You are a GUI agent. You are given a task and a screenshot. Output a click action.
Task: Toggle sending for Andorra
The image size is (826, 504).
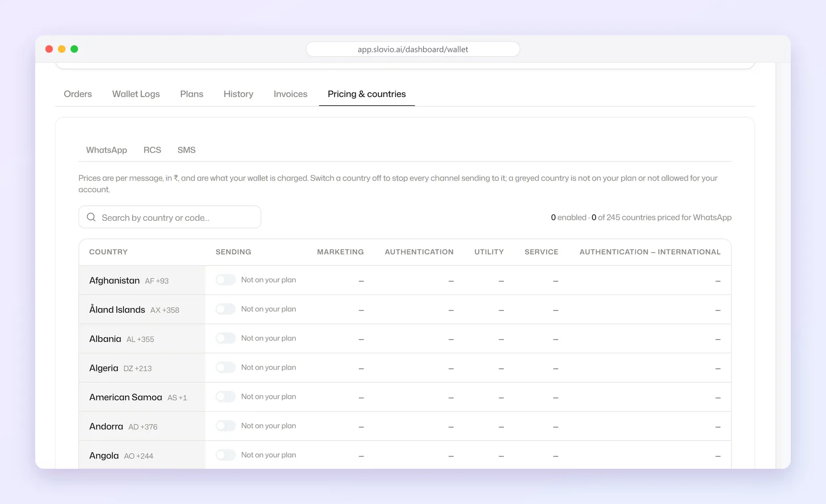(x=226, y=426)
